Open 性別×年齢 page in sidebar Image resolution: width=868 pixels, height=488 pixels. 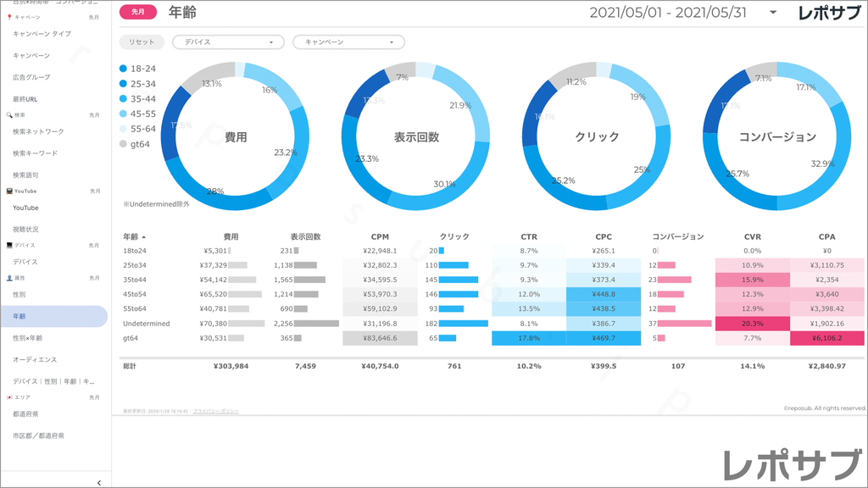32,338
